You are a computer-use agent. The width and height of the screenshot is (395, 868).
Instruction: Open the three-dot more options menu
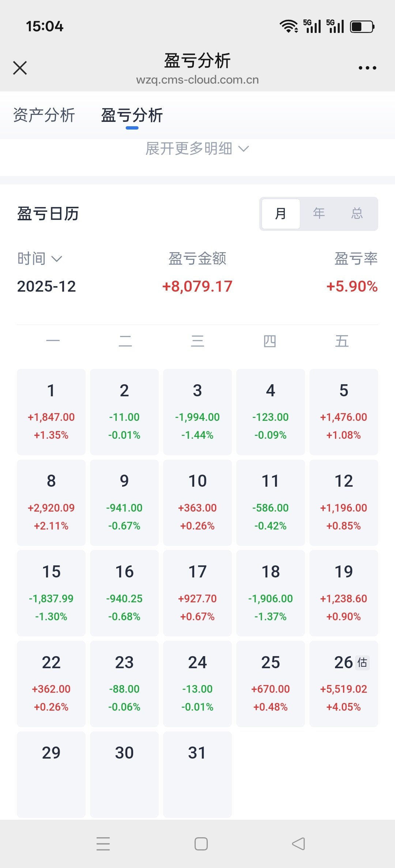[367, 68]
